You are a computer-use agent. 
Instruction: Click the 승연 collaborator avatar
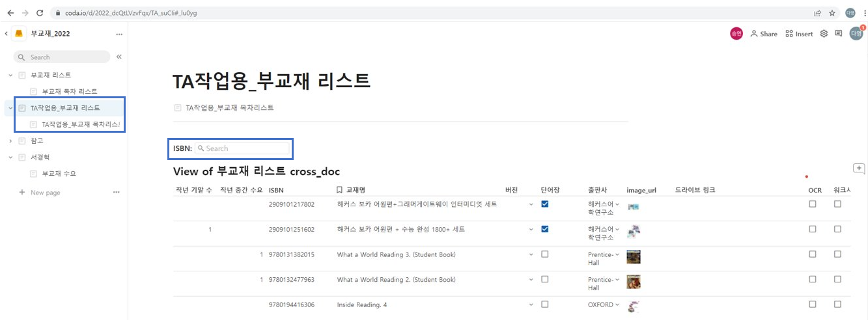coord(736,34)
